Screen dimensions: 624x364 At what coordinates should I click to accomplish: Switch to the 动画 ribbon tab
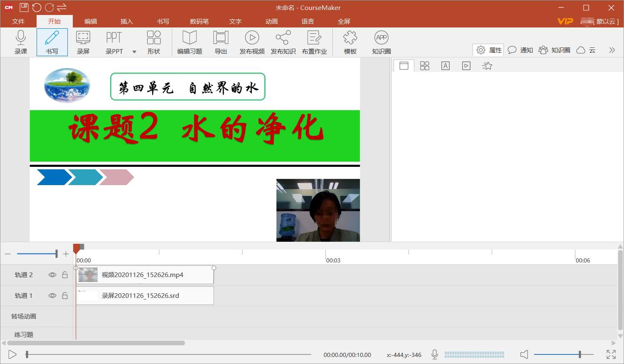272,21
